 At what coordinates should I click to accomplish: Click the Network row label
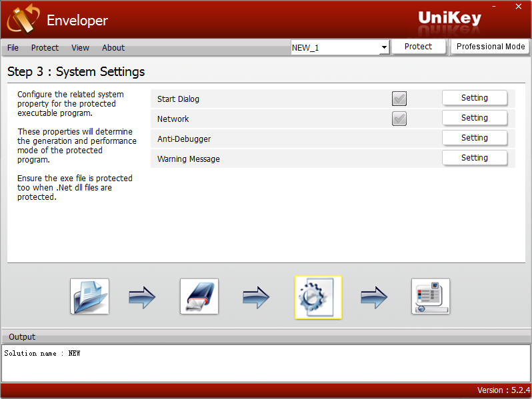coord(173,119)
